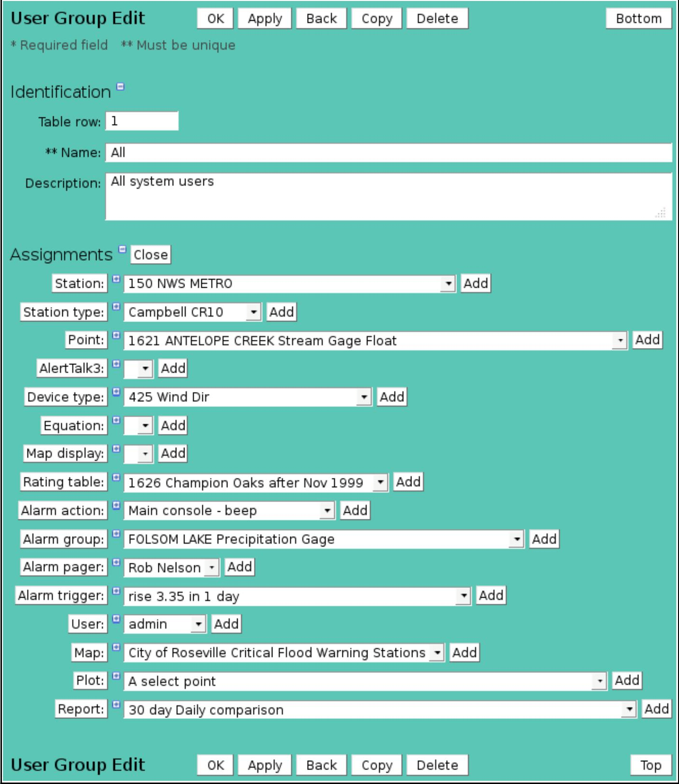Expand the small icon beside Alarm trigger

(x=116, y=590)
